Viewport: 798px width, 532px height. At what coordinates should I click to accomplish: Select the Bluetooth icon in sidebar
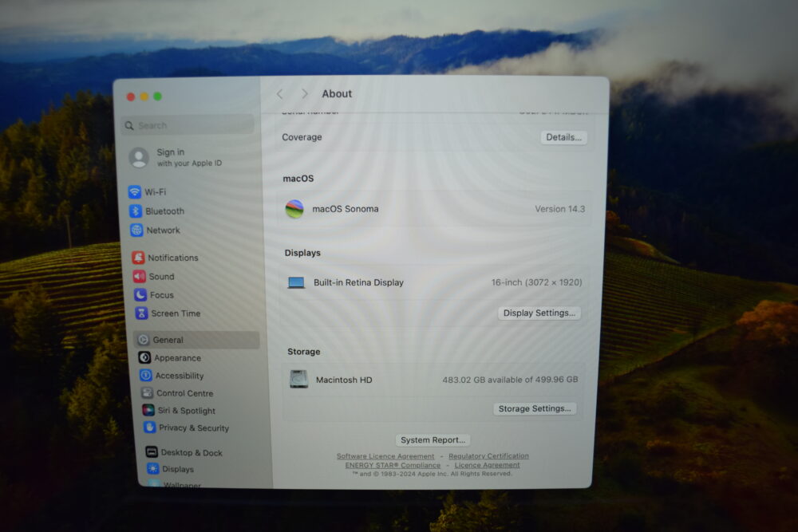[x=136, y=211]
